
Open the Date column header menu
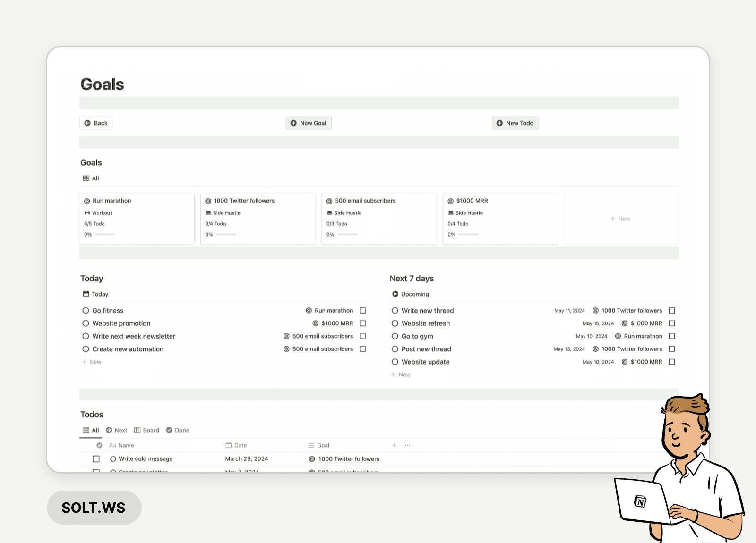pyautogui.click(x=236, y=445)
